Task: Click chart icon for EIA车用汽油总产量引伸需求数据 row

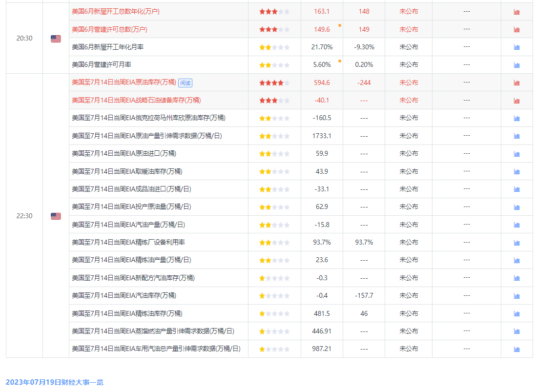Action: tap(516, 349)
